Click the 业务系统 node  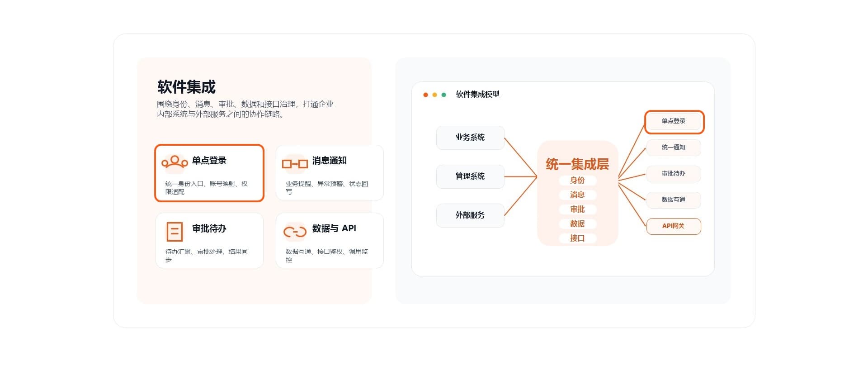pyautogui.click(x=470, y=138)
